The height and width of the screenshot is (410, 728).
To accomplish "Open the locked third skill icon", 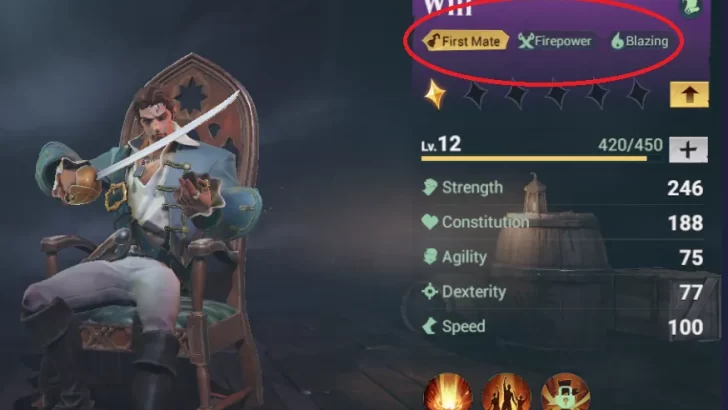I will pos(565,391).
